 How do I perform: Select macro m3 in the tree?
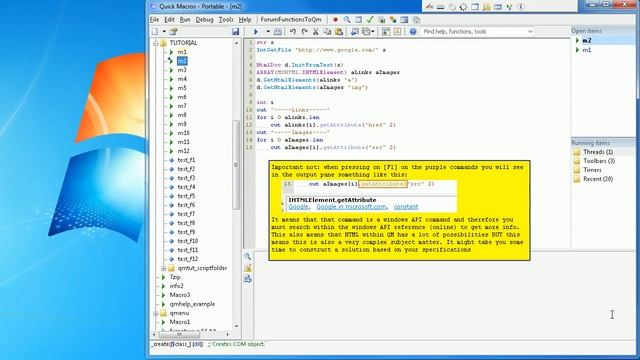182,70
